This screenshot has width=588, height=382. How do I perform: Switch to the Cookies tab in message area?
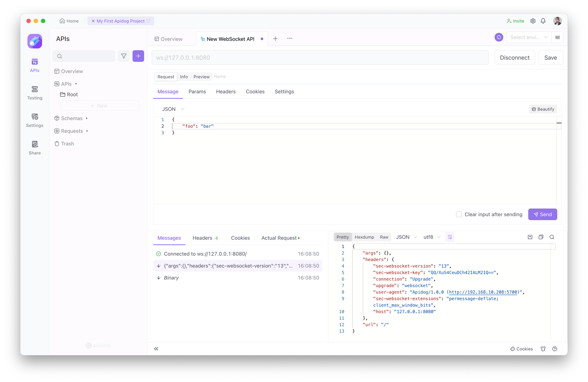point(241,238)
